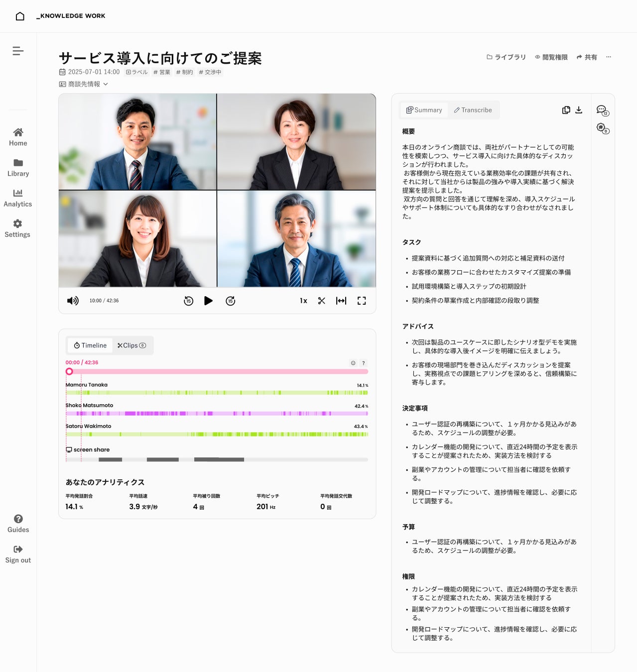Enter fullscreen video mode

362,301
